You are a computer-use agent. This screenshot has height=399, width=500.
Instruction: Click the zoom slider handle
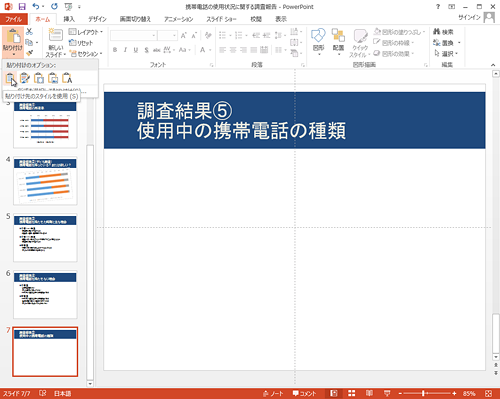(x=423, y=394)
